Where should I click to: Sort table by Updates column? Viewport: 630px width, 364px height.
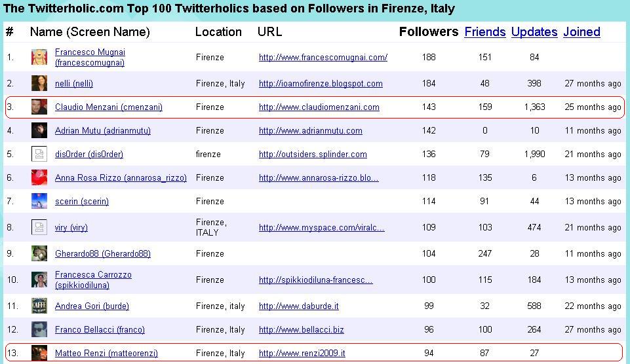tap(534, 31)
